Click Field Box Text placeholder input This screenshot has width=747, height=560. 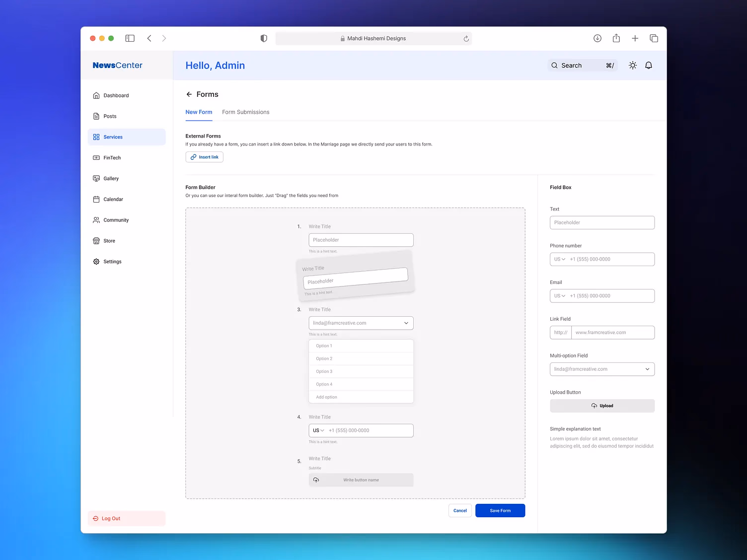coord(602,222)
